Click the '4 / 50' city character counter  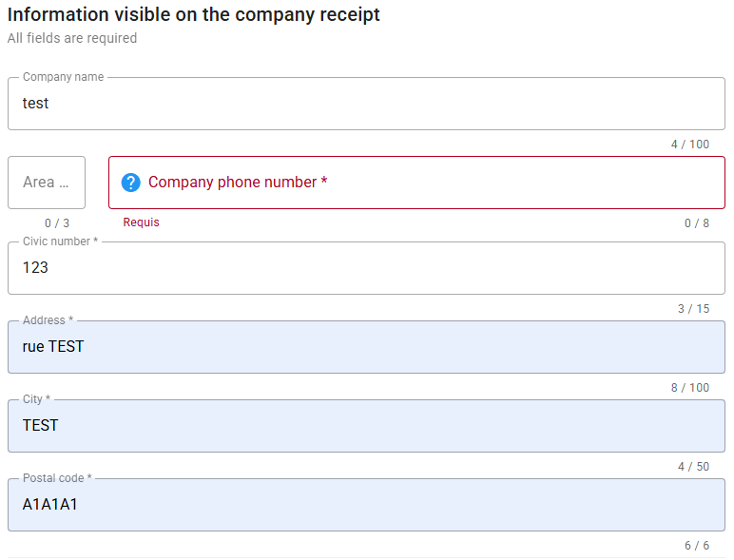click(693, 467)
